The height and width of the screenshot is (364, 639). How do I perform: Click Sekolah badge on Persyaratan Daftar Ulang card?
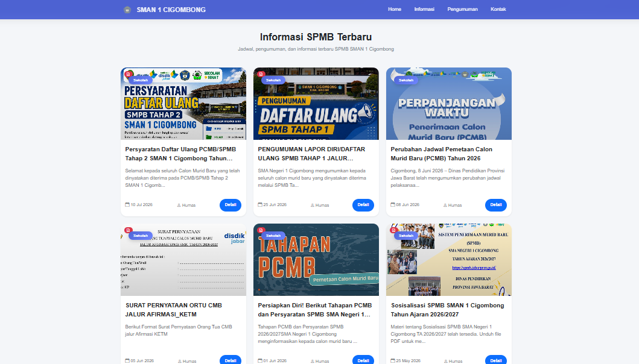pos(141,80)
